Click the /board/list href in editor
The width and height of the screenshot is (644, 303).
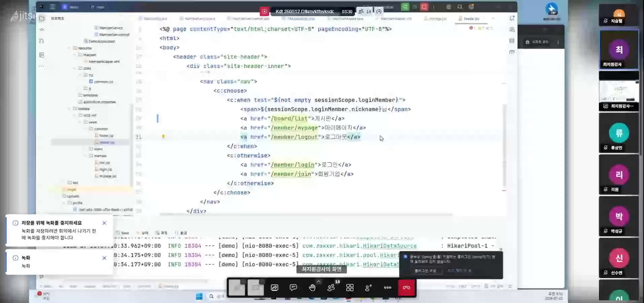(x=289, y=119)
